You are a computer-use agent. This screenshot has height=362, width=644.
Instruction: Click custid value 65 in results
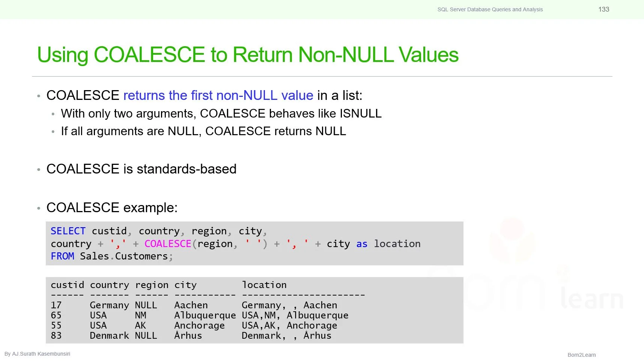(56, 315)
